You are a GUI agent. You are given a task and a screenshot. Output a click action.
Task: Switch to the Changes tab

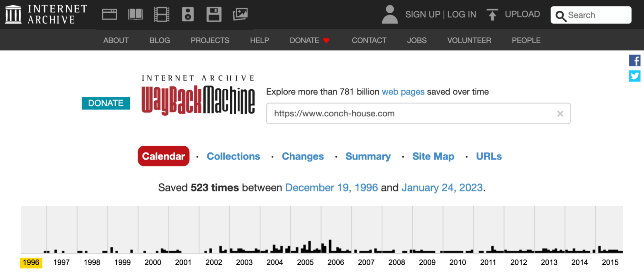pos(303,156)
